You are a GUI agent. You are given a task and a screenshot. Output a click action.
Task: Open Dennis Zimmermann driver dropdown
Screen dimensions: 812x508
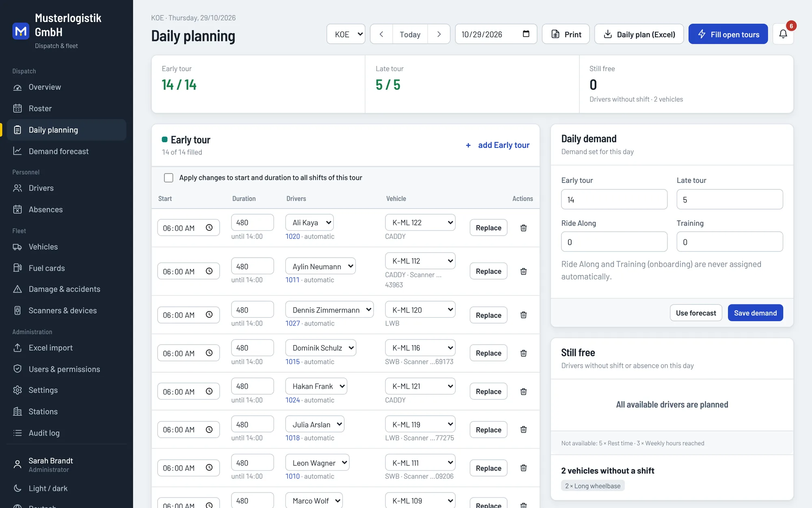pos(329,310)
